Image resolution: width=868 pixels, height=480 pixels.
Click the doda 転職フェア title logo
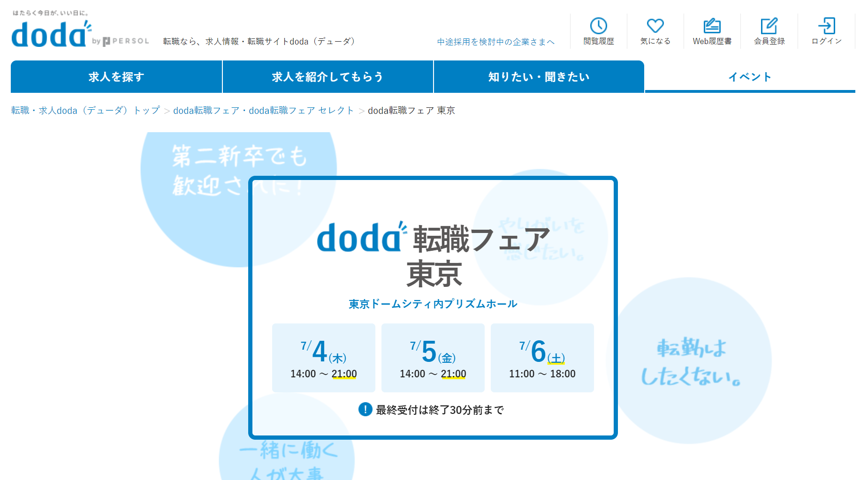pyautogui.click(x=433, y=238)
